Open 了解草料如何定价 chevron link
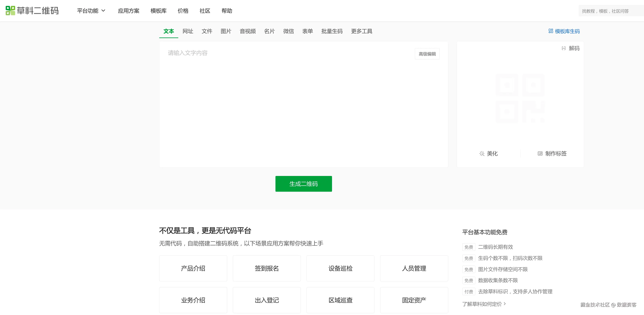 point(484,304)
